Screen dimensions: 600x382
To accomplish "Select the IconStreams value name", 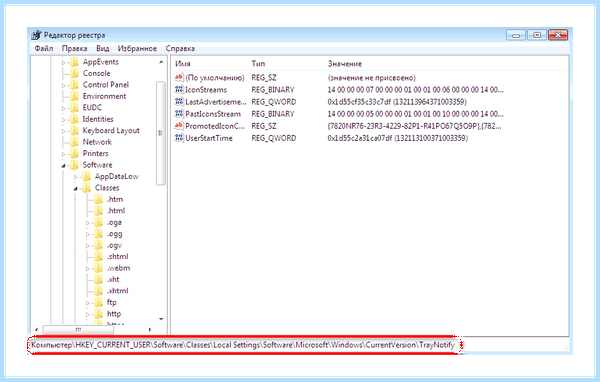I will coord(206,90).
